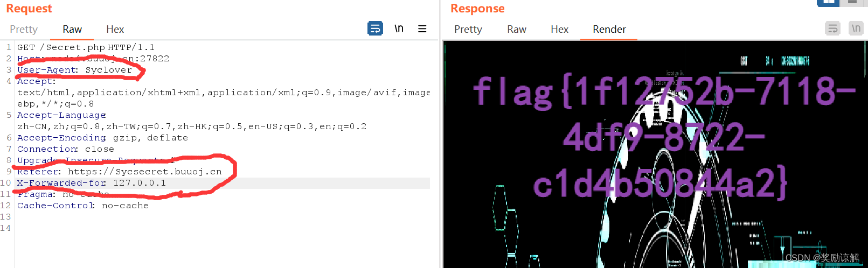Viewport: 868px width, 268px height.
Task: Switch Response view to Pretty tab
Action: (468, 29)
